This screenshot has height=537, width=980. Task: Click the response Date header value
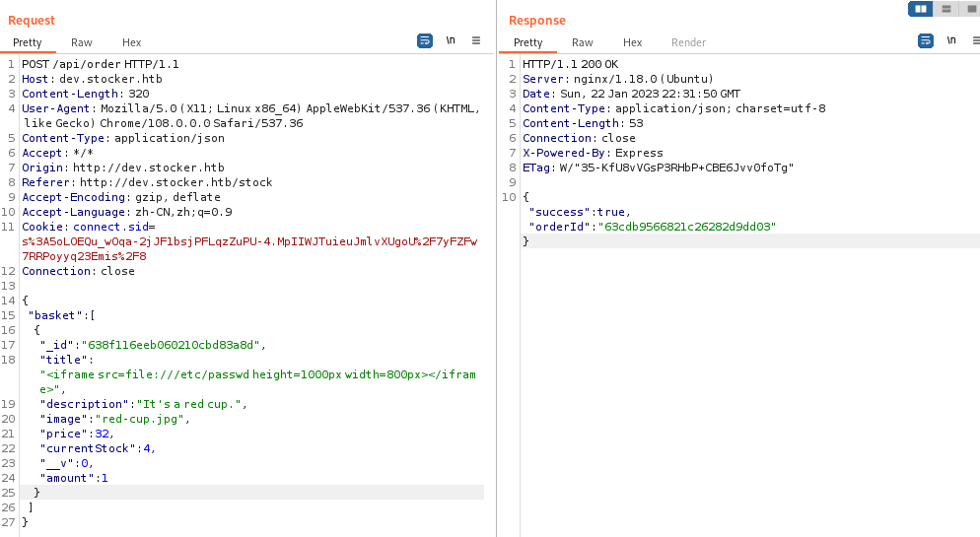click(650, 94)
